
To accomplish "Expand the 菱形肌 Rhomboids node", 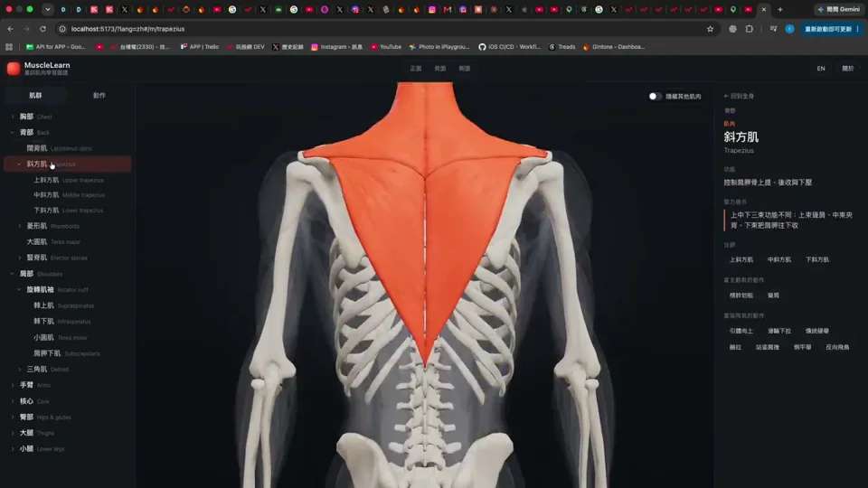I will click(x=20, y=226).
